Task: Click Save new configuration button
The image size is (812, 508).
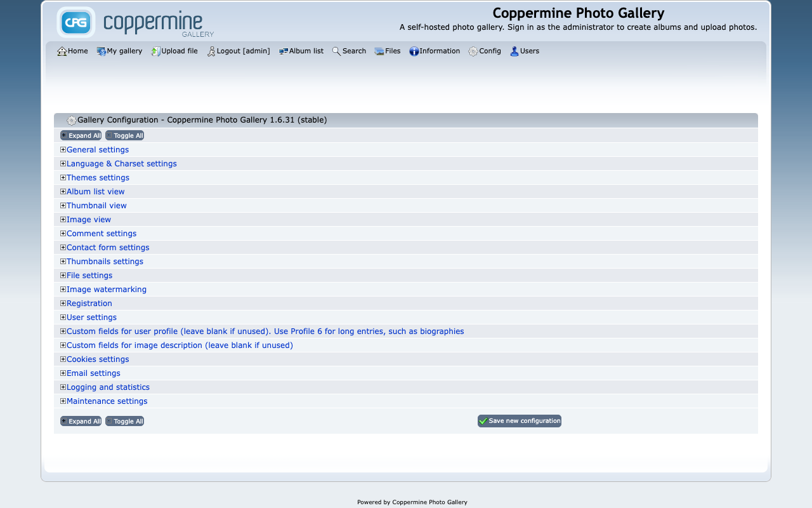Action: 520,421
